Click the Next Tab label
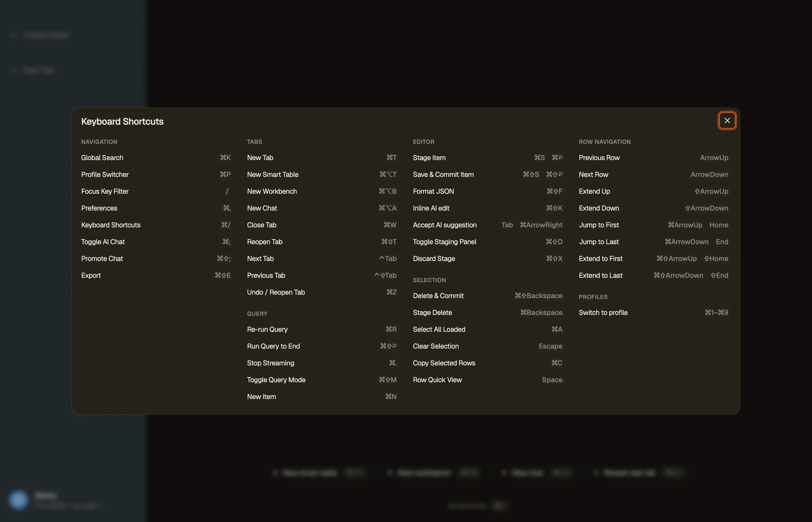Screen dimensions: 812x522 pyautogui.click(x=260, y=259)
